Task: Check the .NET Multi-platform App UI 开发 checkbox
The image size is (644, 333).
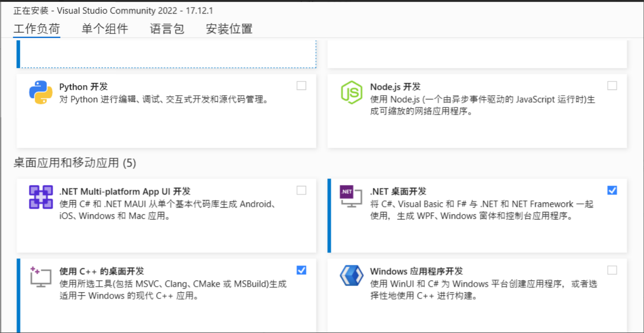Action: pyautogui.click(x=301, y=190)
